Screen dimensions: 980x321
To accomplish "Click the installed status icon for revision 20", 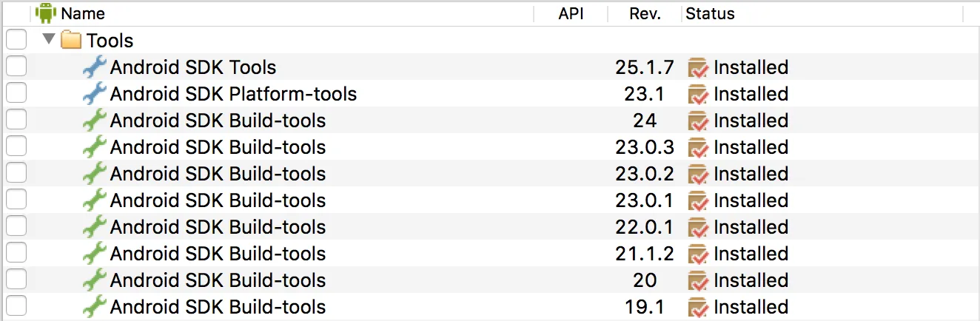I will click(698, 281).
